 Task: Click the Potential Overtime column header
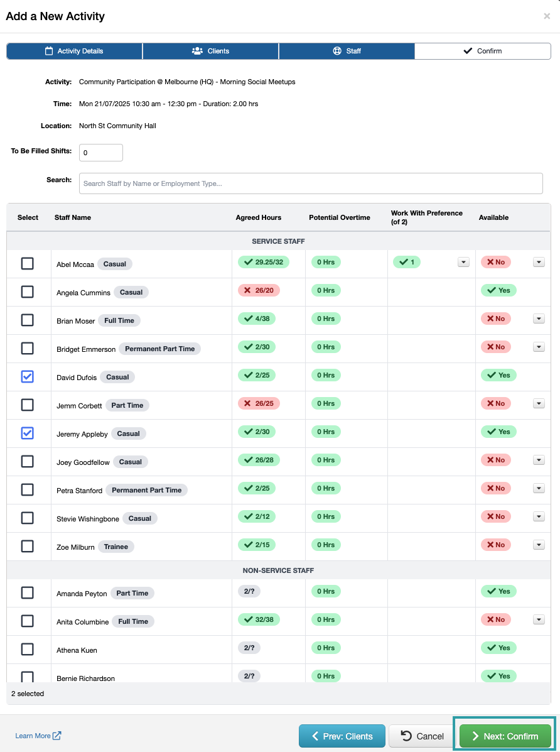pos(340,217)
